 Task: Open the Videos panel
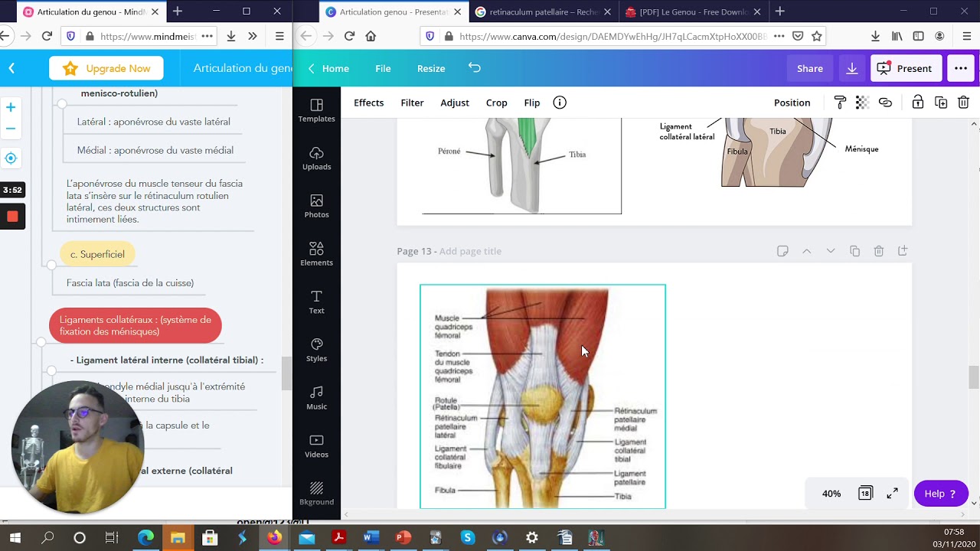tap(316, 446)
